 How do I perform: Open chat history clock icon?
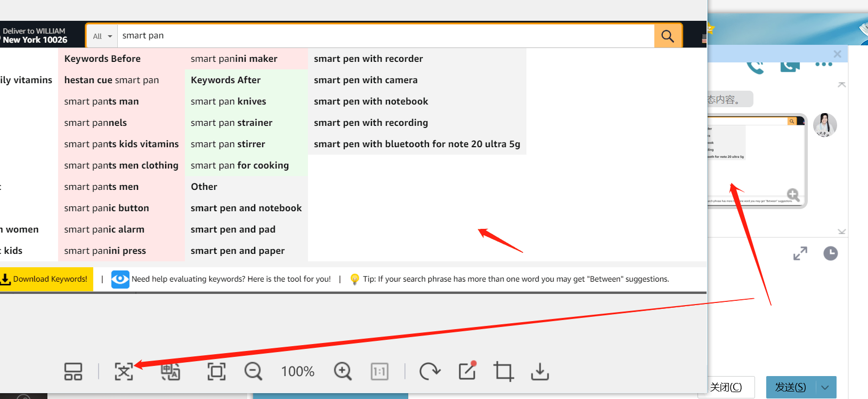[831, 253]
